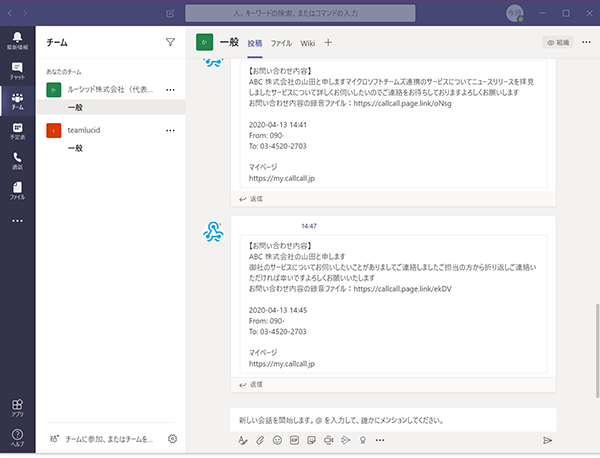Click the filter funnel icon in Teams panel

[x=169, y=43]
